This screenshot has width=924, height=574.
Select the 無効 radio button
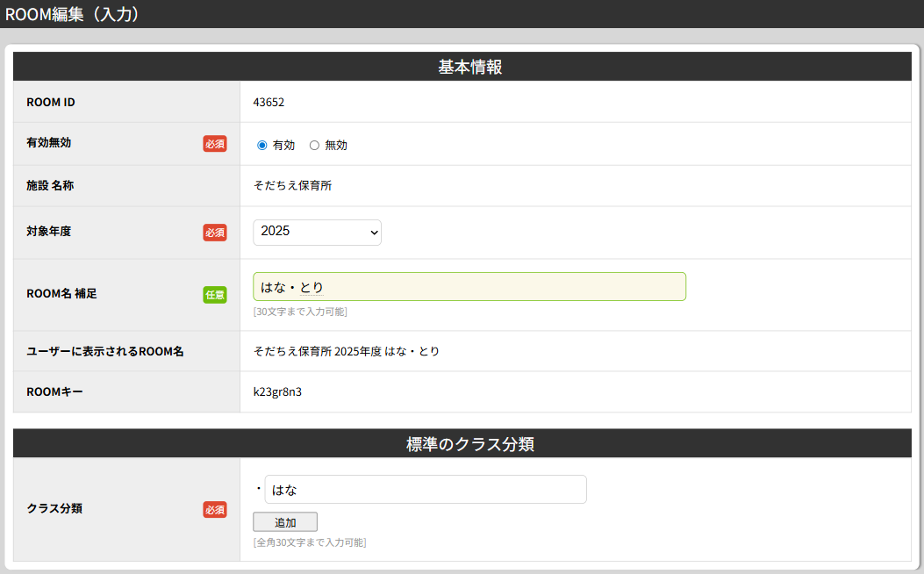pos(314,146)
